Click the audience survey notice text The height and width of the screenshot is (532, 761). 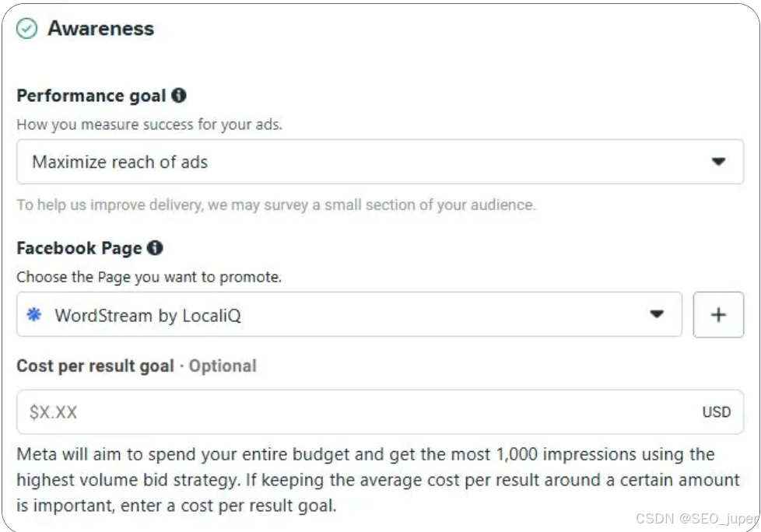pyautogui.click(x=276, y=205)
